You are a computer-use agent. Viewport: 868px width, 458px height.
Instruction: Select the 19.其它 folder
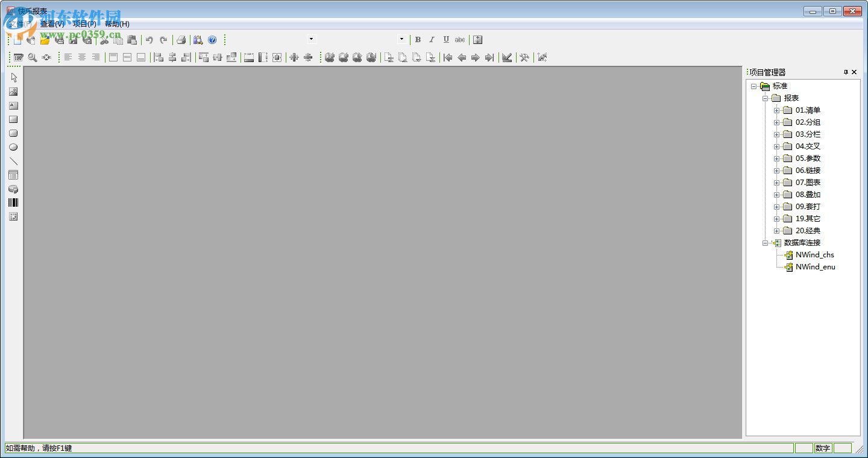point(808,219)
